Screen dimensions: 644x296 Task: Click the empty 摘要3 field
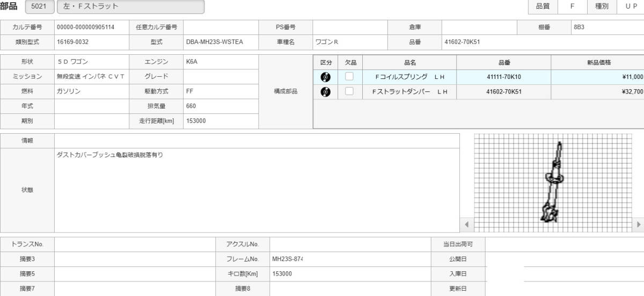tap(135, 259)
